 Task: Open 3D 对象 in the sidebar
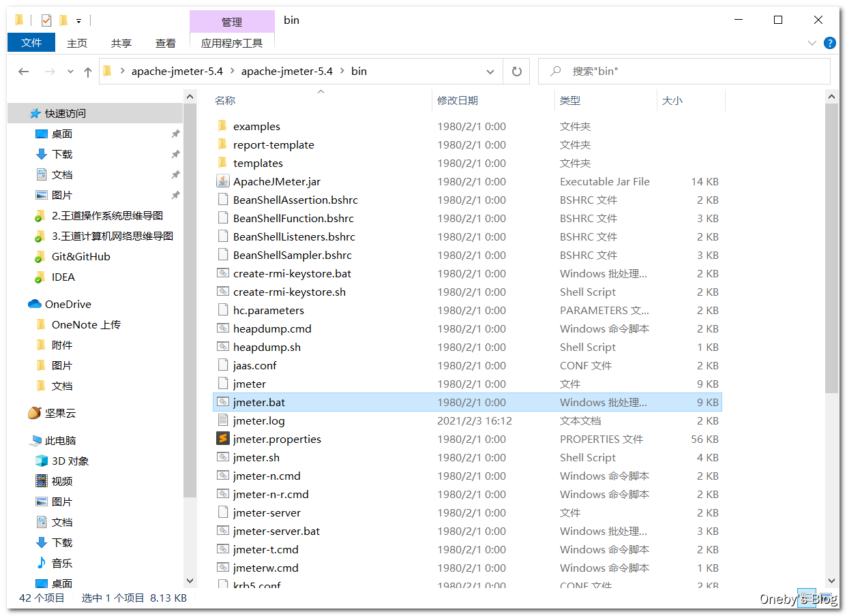pyautogui.click(x=62, y=461)
